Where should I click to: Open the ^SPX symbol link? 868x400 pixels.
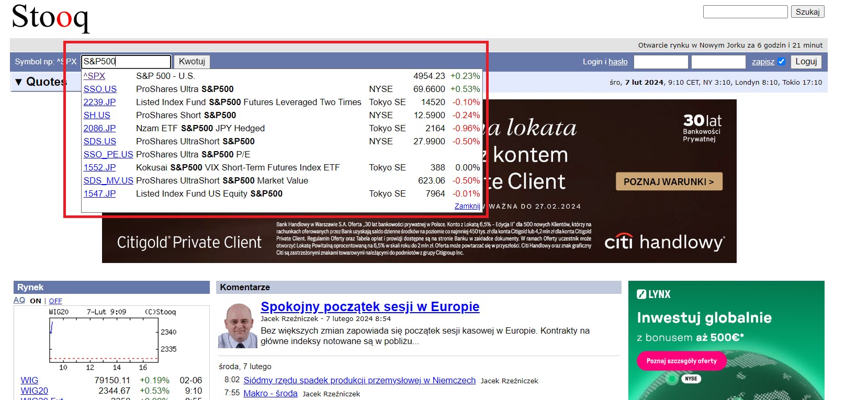(x=94, y=76)
